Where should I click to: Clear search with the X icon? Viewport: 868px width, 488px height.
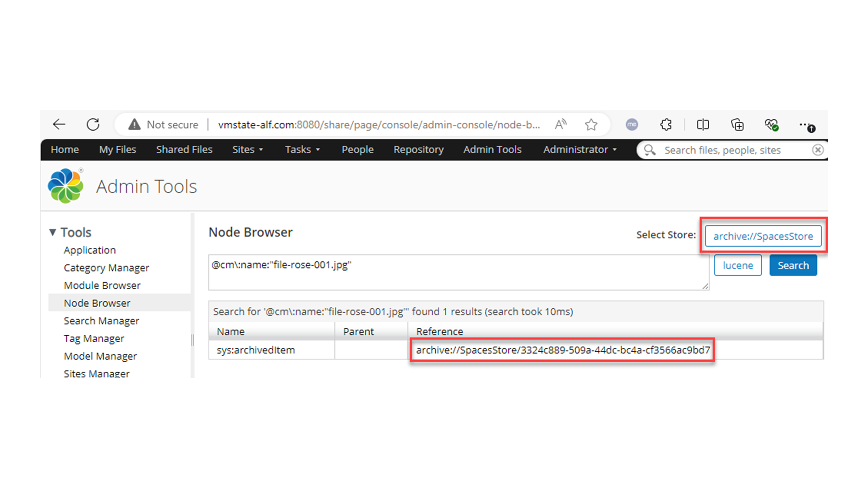coord(818,150)
